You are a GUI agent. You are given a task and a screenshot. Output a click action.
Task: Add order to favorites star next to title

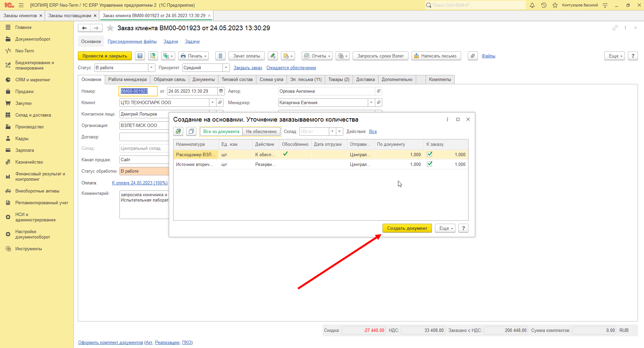[x=110, y=28]
